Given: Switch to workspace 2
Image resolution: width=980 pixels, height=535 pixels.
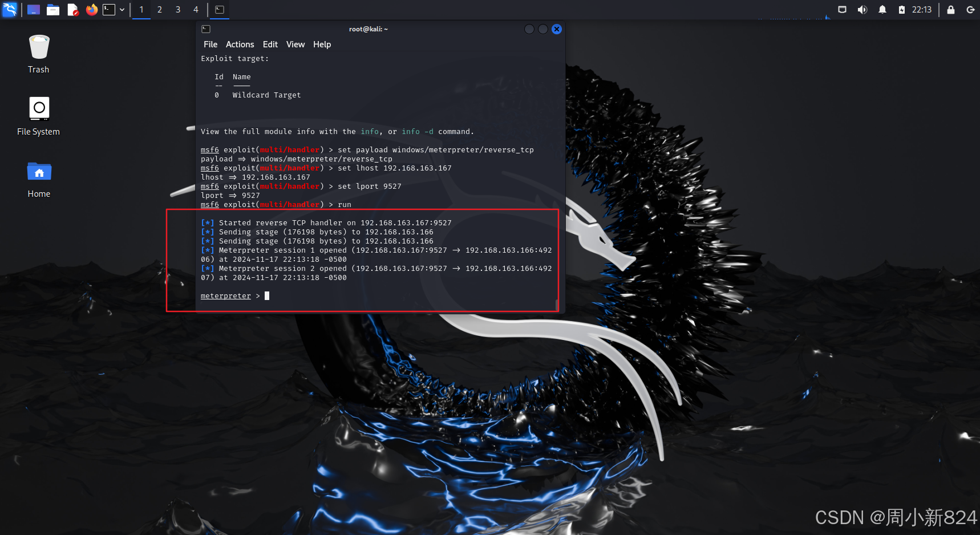Looking at the screenshot, I should click(160, 10).
